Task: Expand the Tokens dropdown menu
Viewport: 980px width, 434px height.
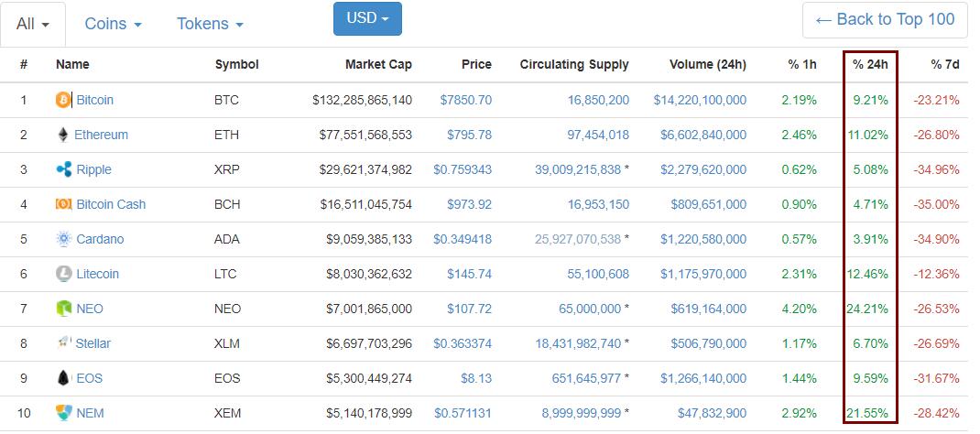Action: click(x=210, y=24)
